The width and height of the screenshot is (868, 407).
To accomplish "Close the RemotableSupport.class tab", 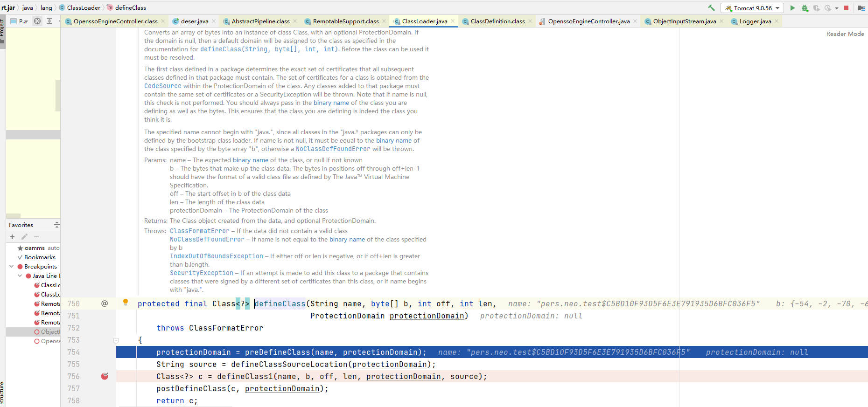I will pyautogui.click(x=384, y=21).
